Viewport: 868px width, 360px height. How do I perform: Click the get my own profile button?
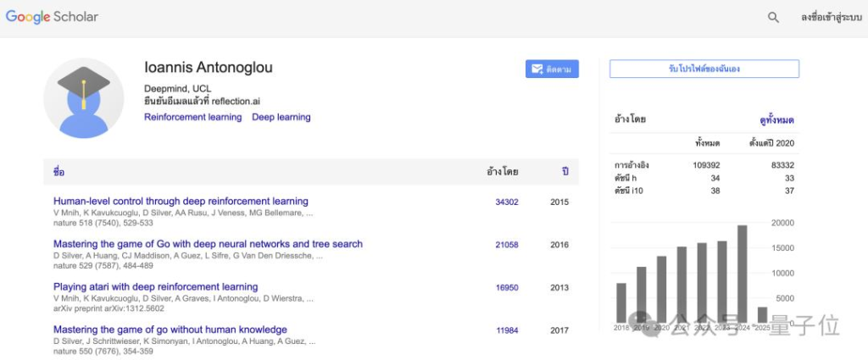(x=704, y=69)
